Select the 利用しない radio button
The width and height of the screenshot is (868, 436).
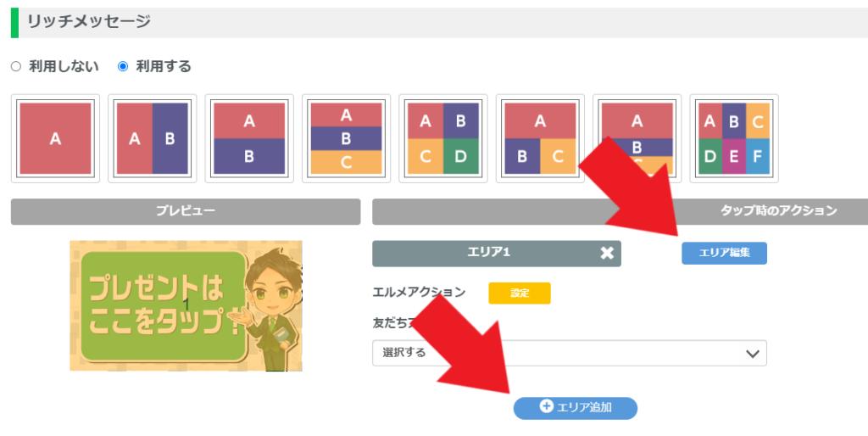click(x=16, y=66)
